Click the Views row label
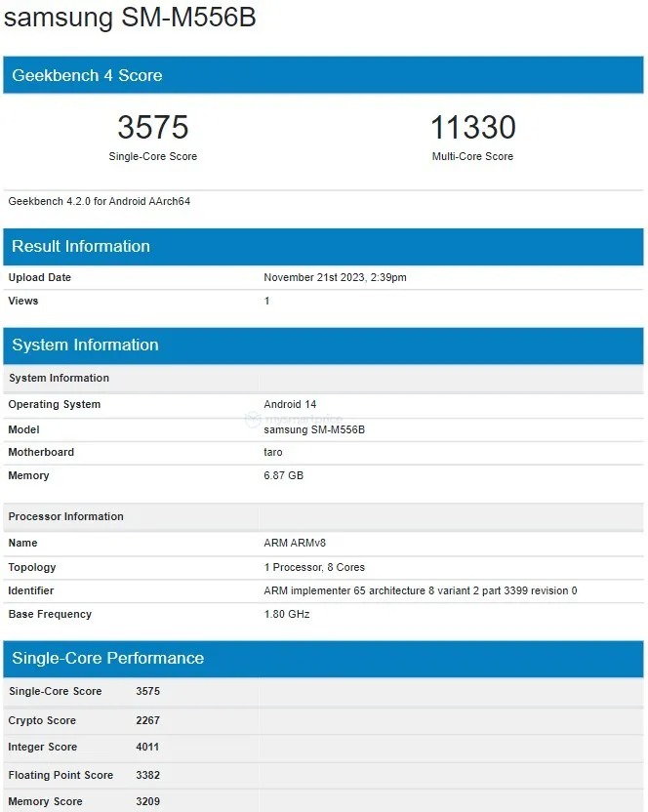Screen dimensions: 648x812 pos(23,301)
